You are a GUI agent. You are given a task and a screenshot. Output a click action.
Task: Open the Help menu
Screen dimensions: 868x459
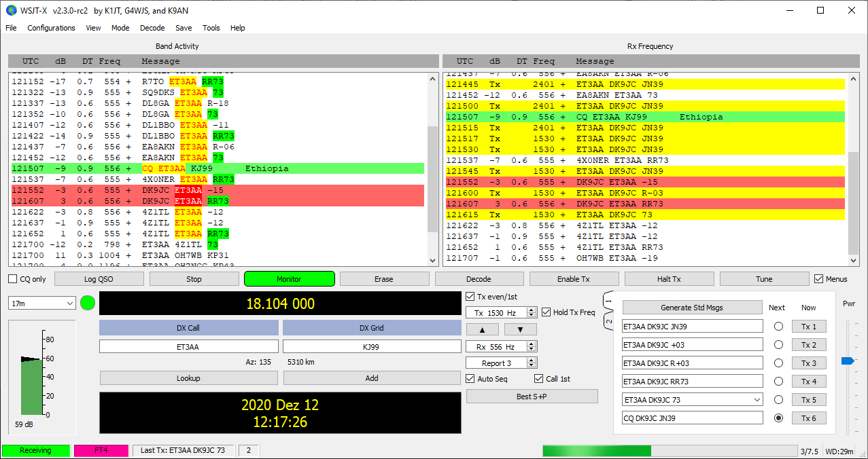238,28
